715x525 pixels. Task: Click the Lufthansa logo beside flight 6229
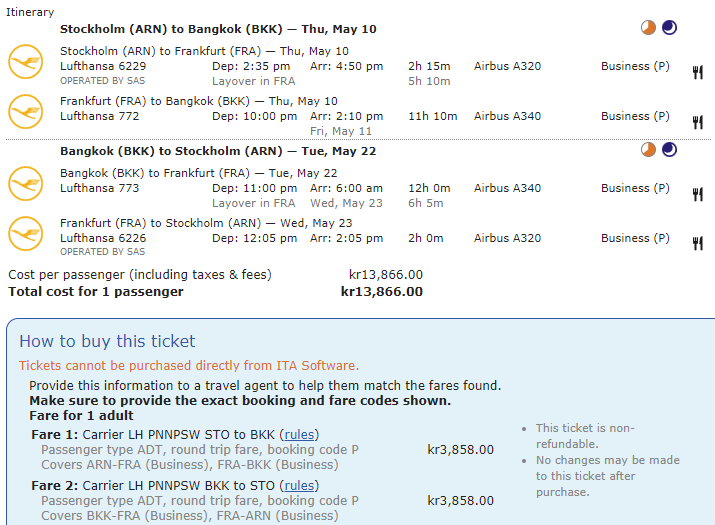(27, 63)
